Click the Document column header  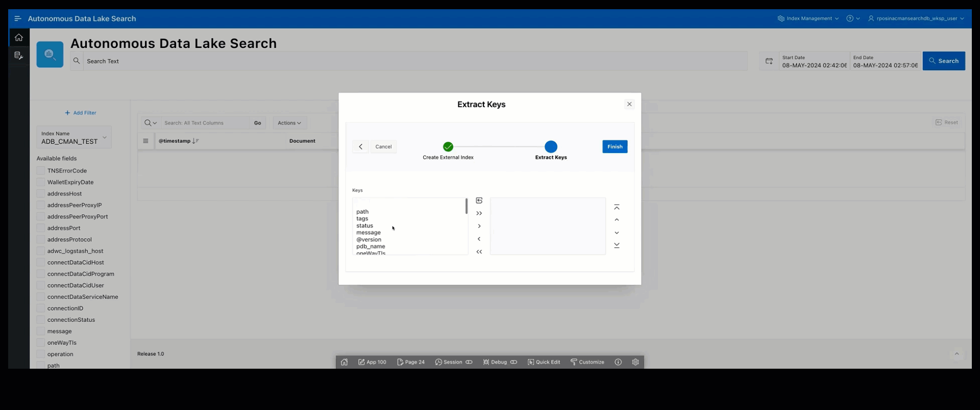302,141
